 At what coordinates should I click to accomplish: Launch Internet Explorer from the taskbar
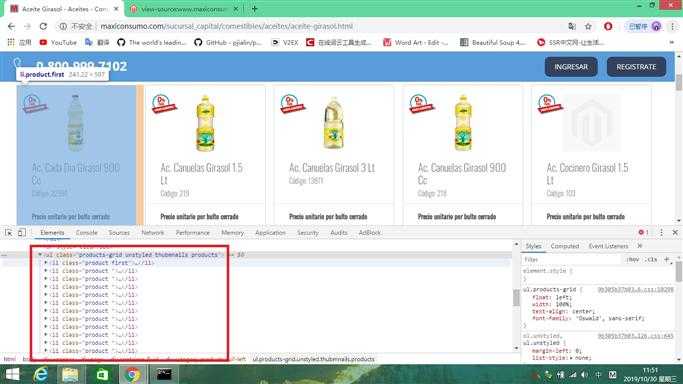pos(41,374)
